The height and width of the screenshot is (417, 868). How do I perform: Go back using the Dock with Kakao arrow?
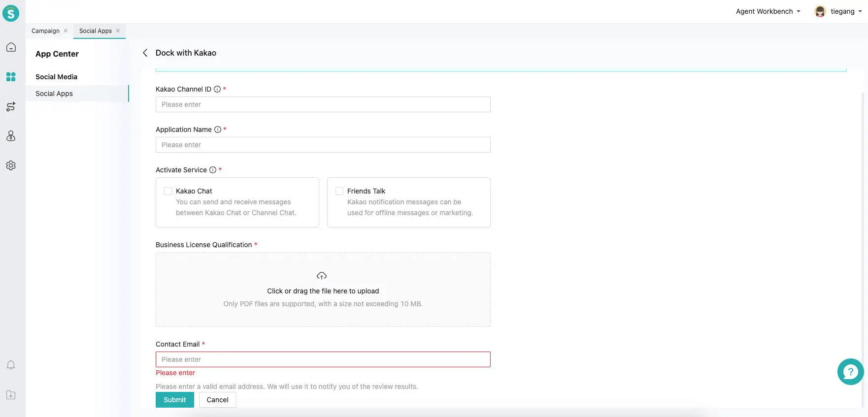click(145, 53)
